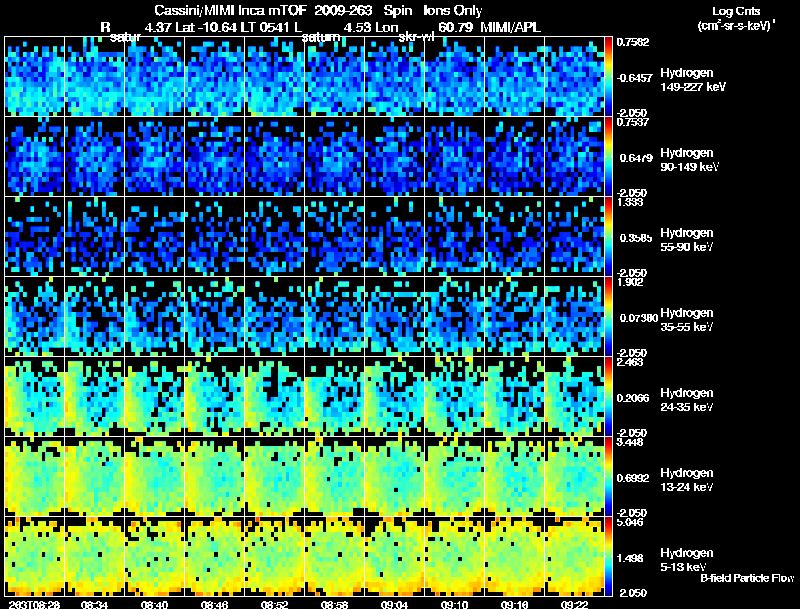Image resolution: width=800 pixels, height=609 pixels.
Task: Click the 'Log Cnts' colorbar heading
Action: 736,11
